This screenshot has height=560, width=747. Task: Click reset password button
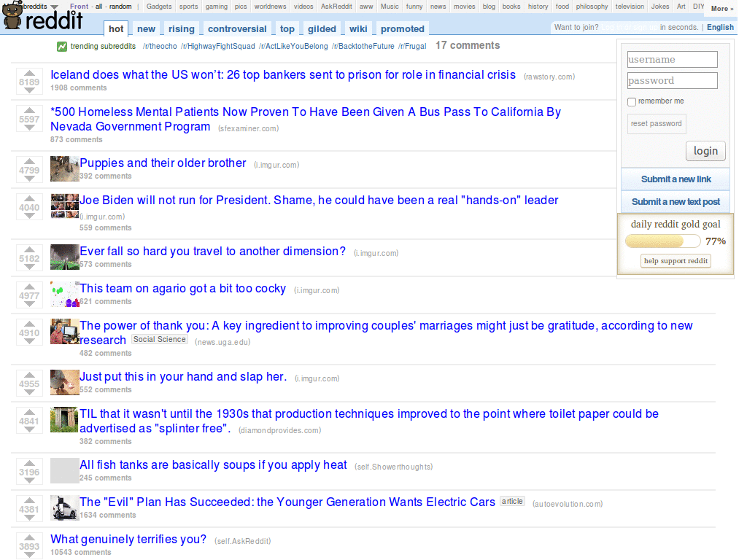point(657,124)
